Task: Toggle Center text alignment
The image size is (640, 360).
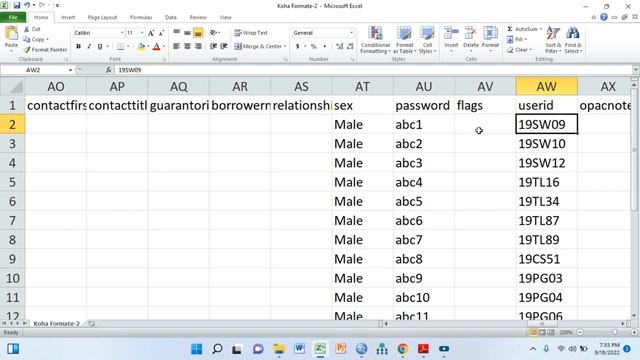Action: 187,47
